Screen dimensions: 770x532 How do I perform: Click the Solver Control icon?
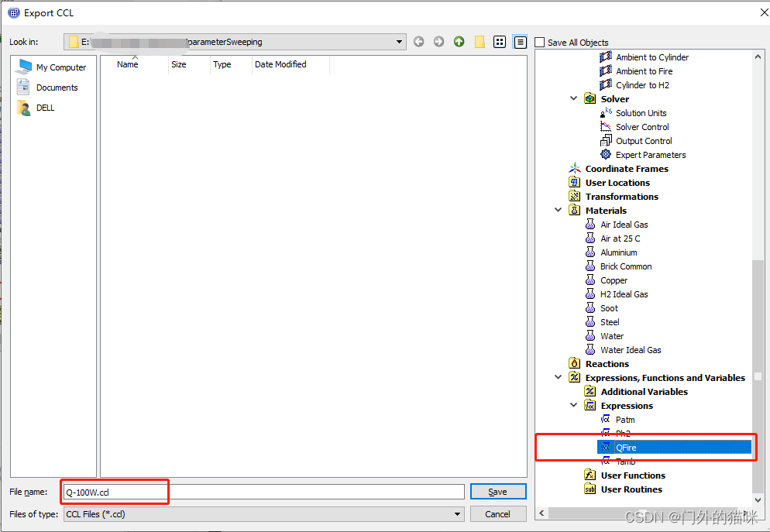click(606, 127)
